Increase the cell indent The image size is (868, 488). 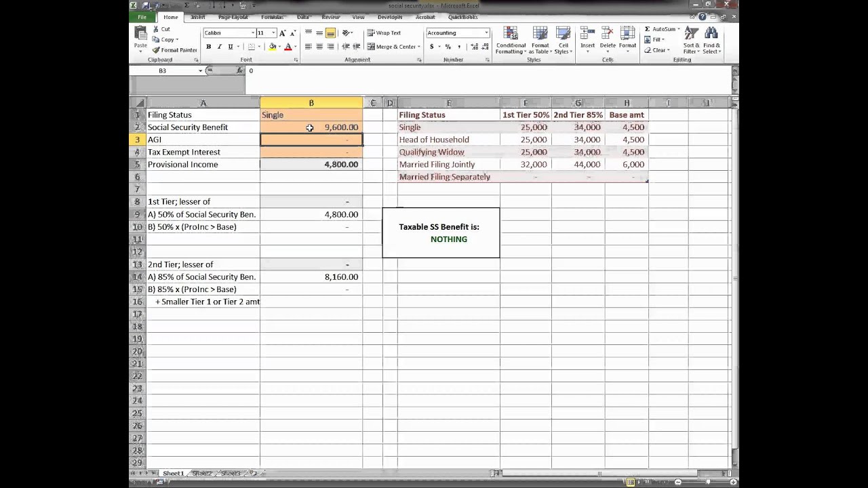click(x=356, y=47)
